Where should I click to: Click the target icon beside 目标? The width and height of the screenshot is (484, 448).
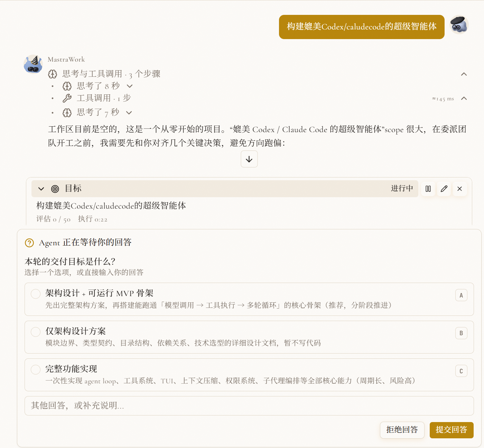coord(55,189)
